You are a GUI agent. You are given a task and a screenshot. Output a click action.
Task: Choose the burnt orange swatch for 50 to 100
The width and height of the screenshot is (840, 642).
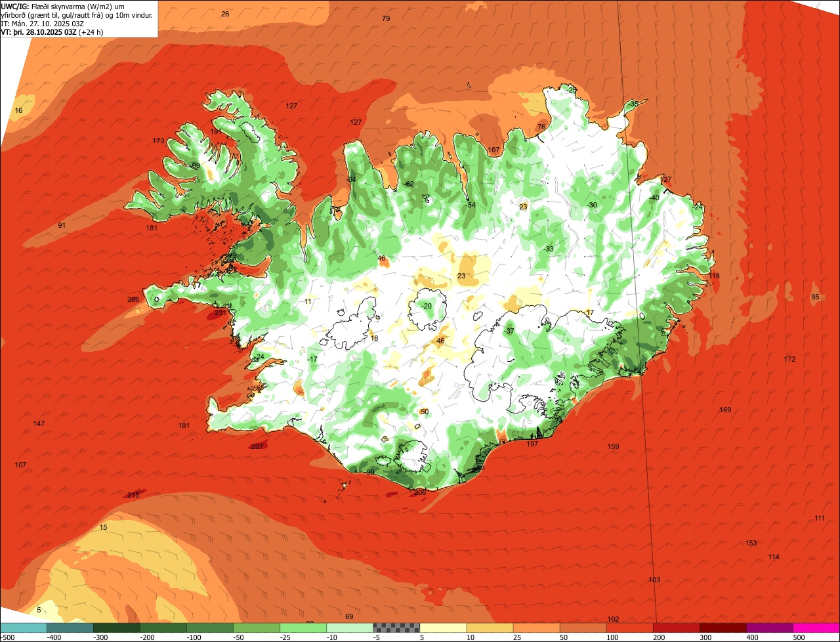(x=583, y=628)
